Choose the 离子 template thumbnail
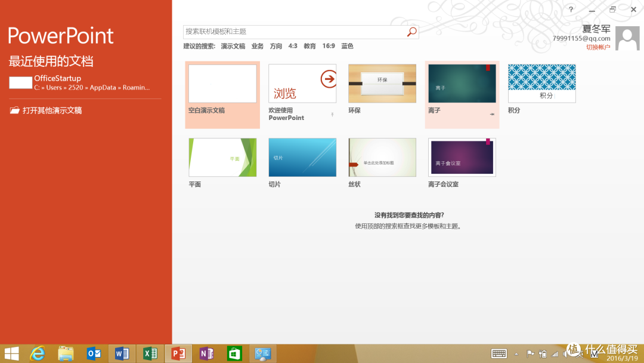This screenshot has width=644, height=363. click(x=462, y=84)
